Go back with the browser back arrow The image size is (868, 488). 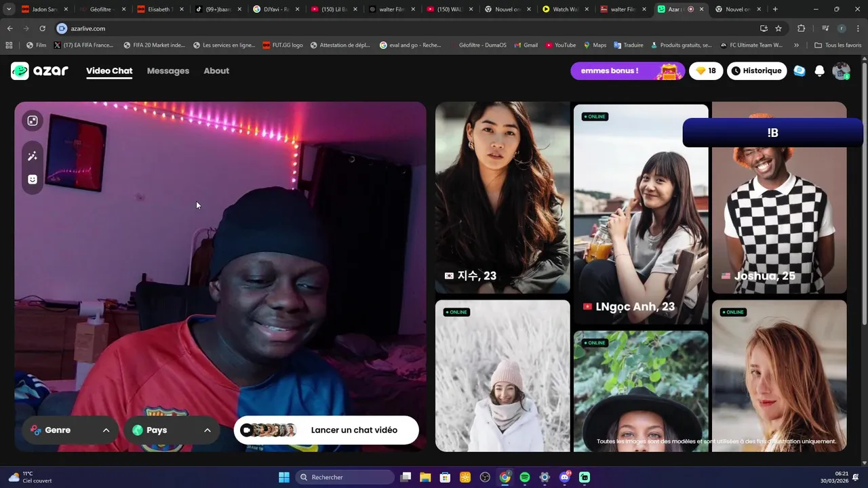pyautogui.click(x=9, y=28)
